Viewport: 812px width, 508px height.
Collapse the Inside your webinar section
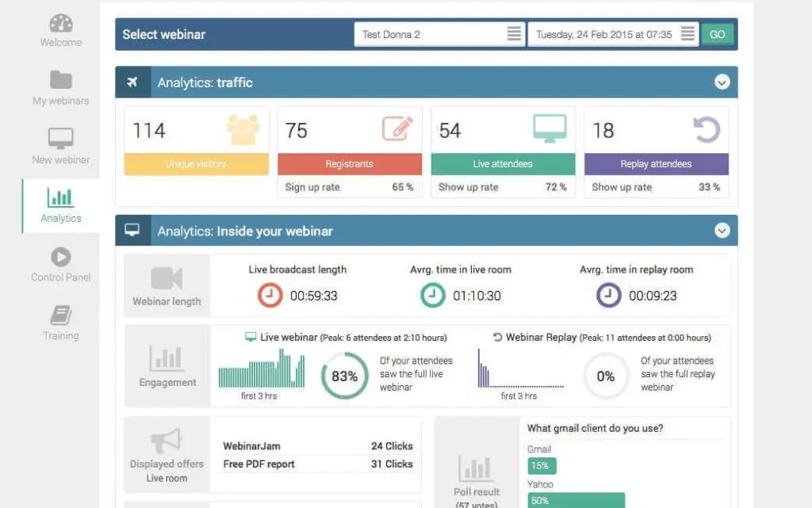coord(722,230)
